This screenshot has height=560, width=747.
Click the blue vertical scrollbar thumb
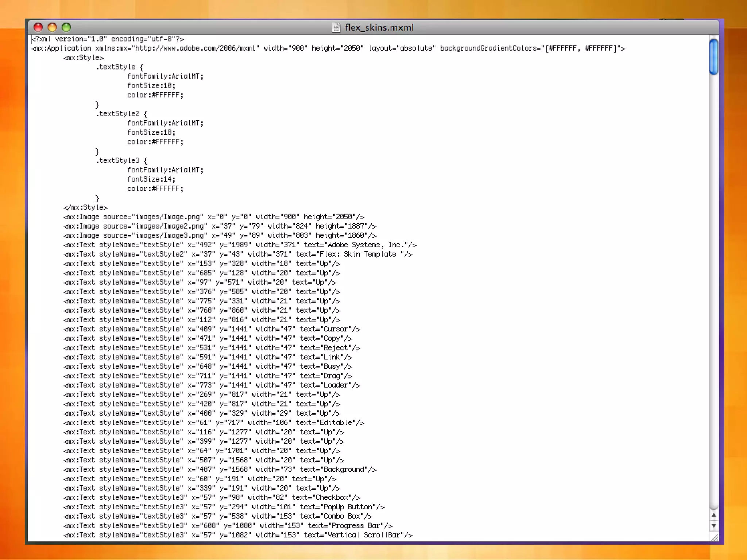714,57
